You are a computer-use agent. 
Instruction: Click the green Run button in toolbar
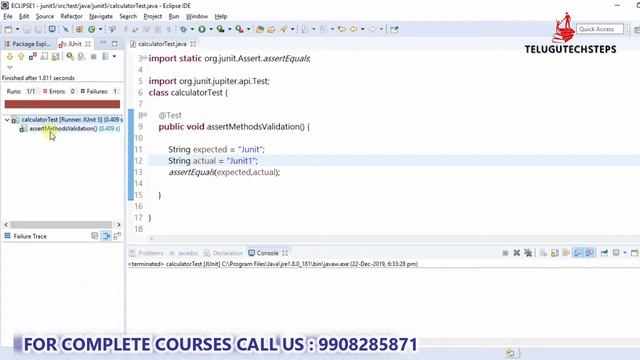pos(202,29)
